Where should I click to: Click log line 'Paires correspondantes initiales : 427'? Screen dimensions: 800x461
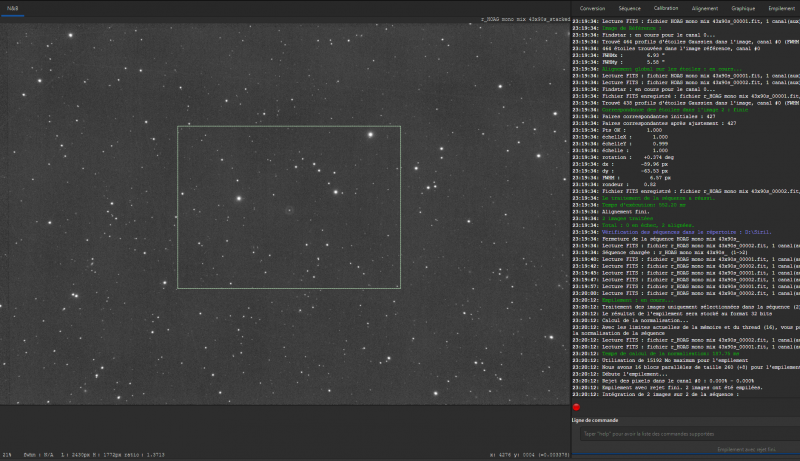[x=659, y=116]
